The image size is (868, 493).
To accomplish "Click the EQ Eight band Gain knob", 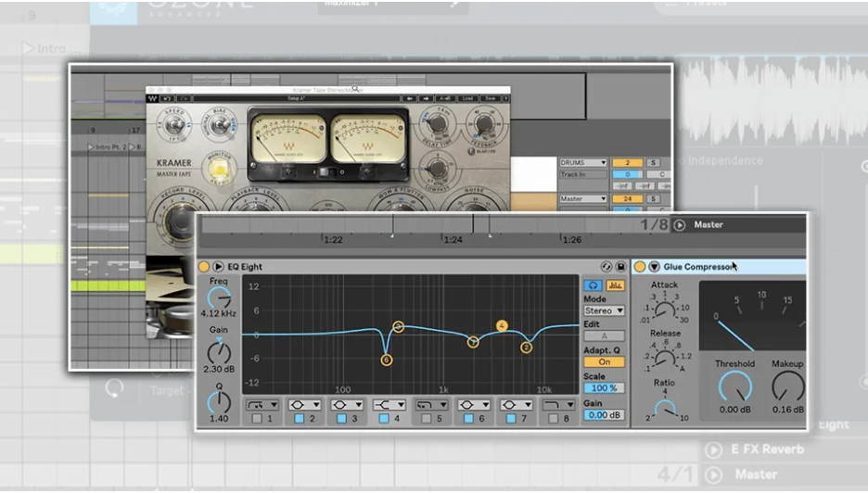I will click(x=219, y=351).
